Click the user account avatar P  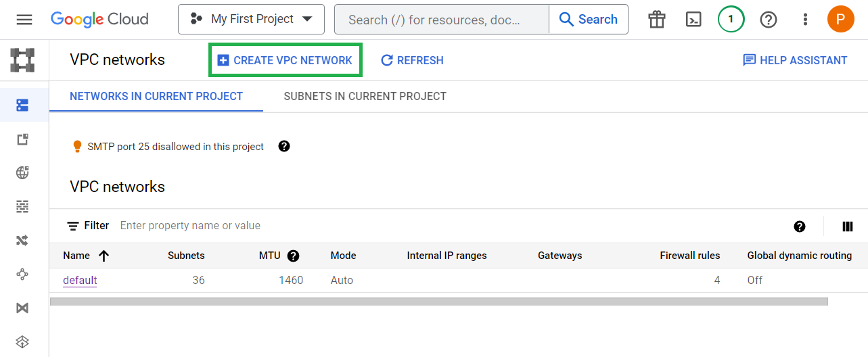click(840, 20)
